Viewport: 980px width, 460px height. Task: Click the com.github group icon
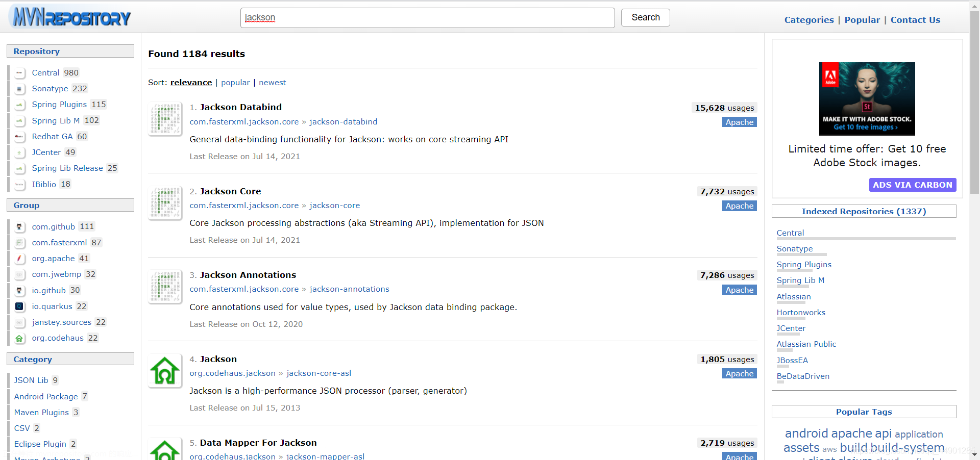(19, 227)
